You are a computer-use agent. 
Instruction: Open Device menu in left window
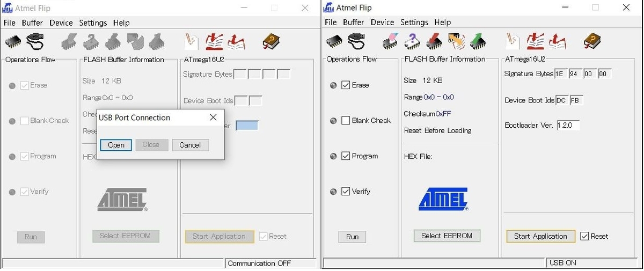(61, 23)
